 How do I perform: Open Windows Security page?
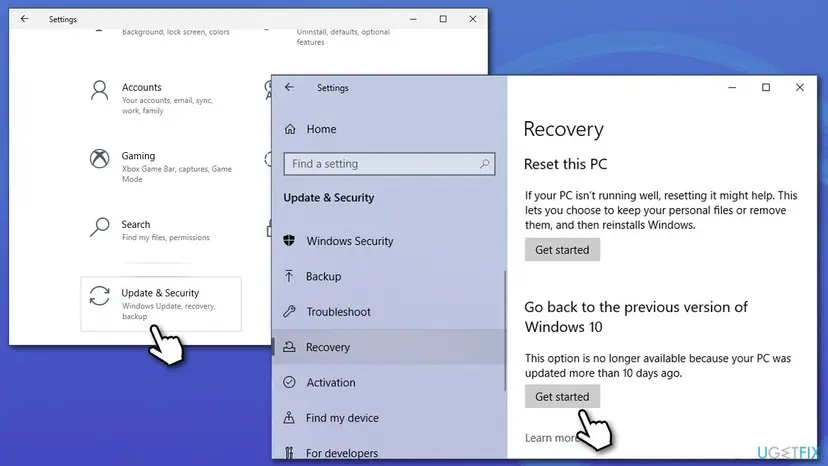click(x=350, y=241)
